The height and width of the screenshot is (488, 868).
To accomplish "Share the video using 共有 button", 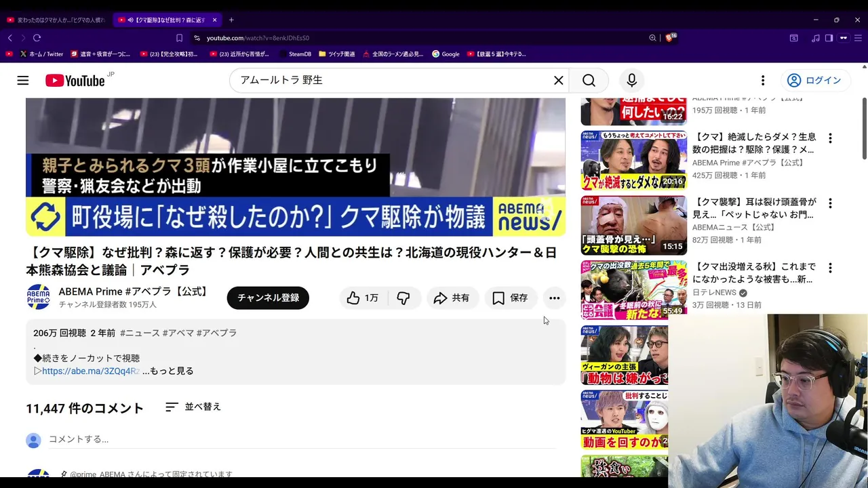I will [x=452, y=298].
